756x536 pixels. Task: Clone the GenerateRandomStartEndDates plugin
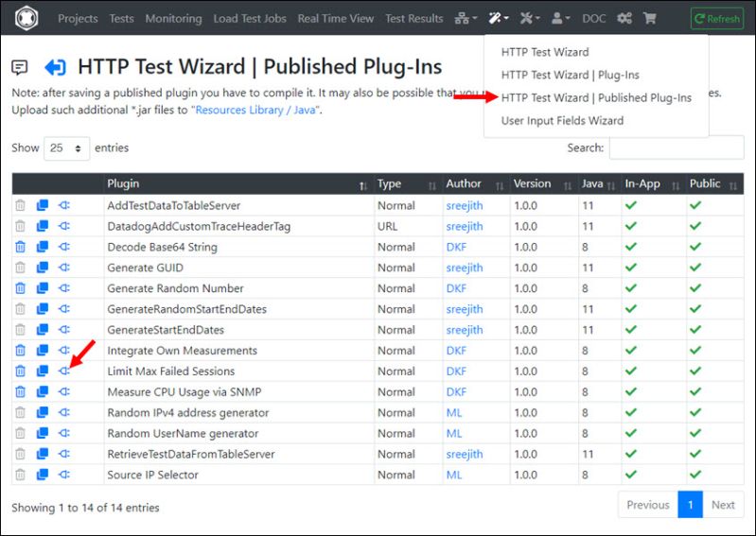pos(43,309)
